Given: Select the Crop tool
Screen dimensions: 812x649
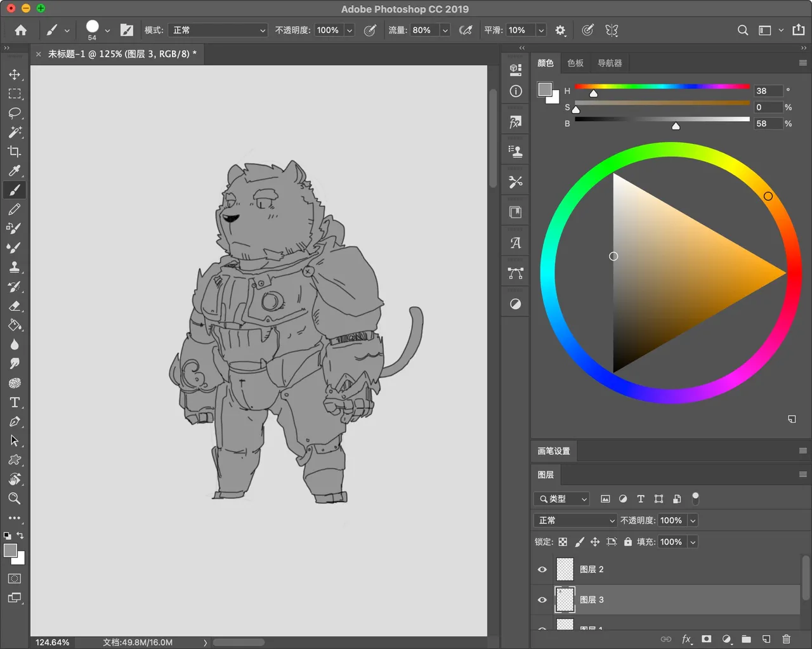Looking at the screenshot, I should coord(15,152).
